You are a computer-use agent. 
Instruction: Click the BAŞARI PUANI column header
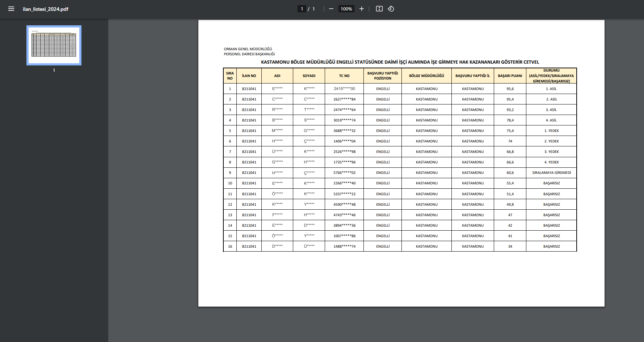tap(510, 76)
